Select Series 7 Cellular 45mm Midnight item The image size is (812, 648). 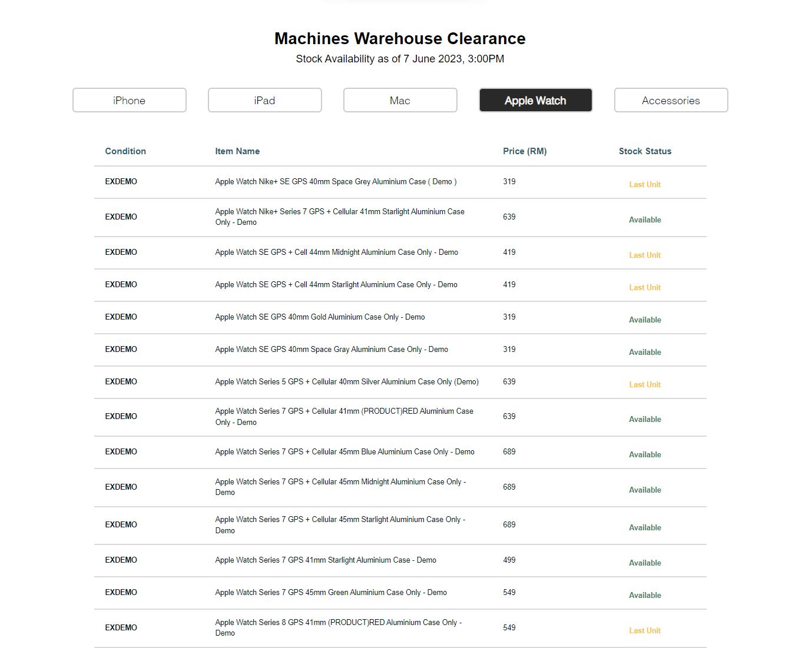(340, 487)
